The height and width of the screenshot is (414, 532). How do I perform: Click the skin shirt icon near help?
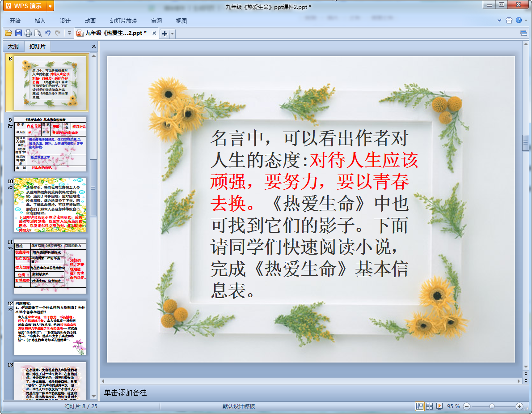pos(509,20)
